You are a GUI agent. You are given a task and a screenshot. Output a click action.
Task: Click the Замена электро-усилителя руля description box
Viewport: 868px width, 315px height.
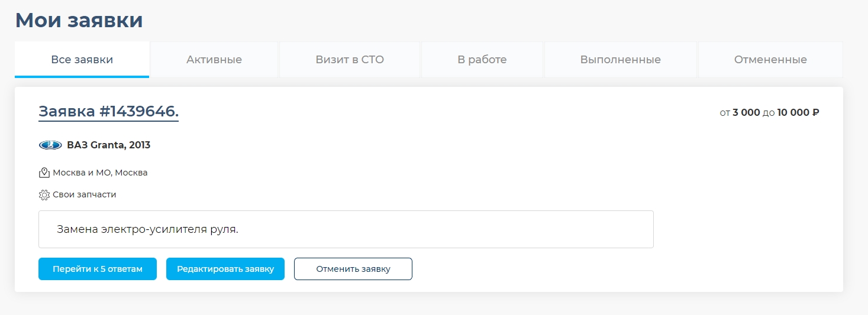[x=346, y=229]
